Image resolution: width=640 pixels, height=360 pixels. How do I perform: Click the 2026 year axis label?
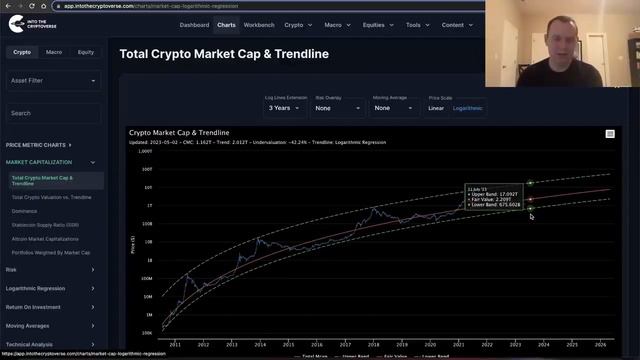(x=600, y=344)
